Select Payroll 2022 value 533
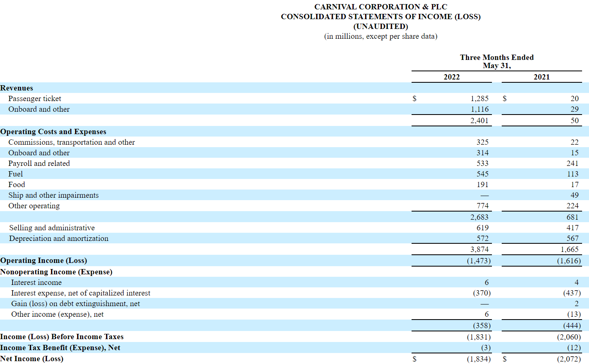589x364 pixels. 483,163
